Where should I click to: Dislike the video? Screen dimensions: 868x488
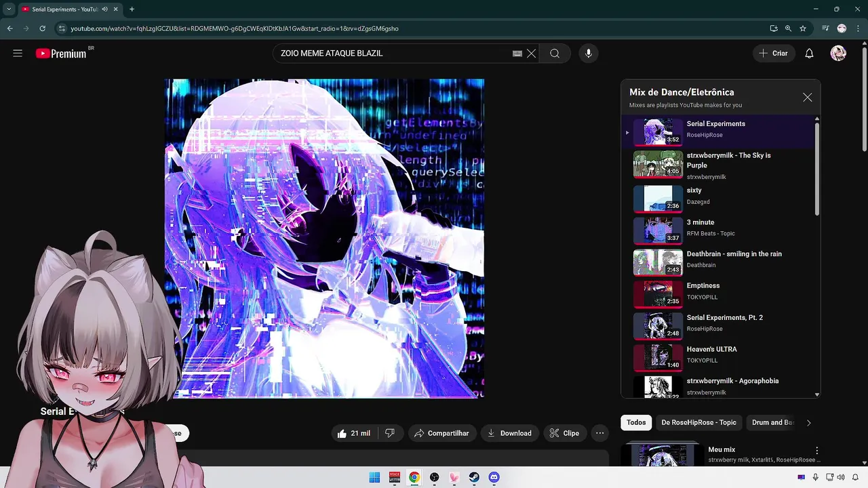(x=390, y=433)
